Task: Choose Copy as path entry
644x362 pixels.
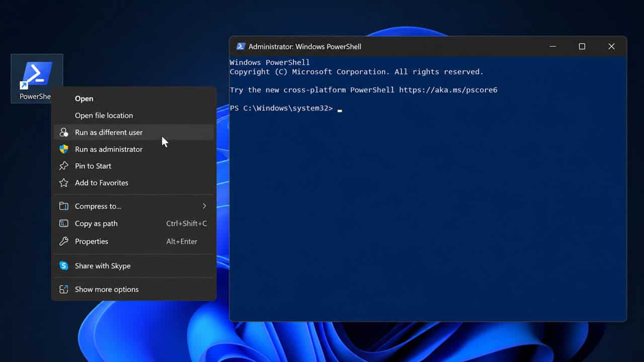Action: click(x=133, y=224)
